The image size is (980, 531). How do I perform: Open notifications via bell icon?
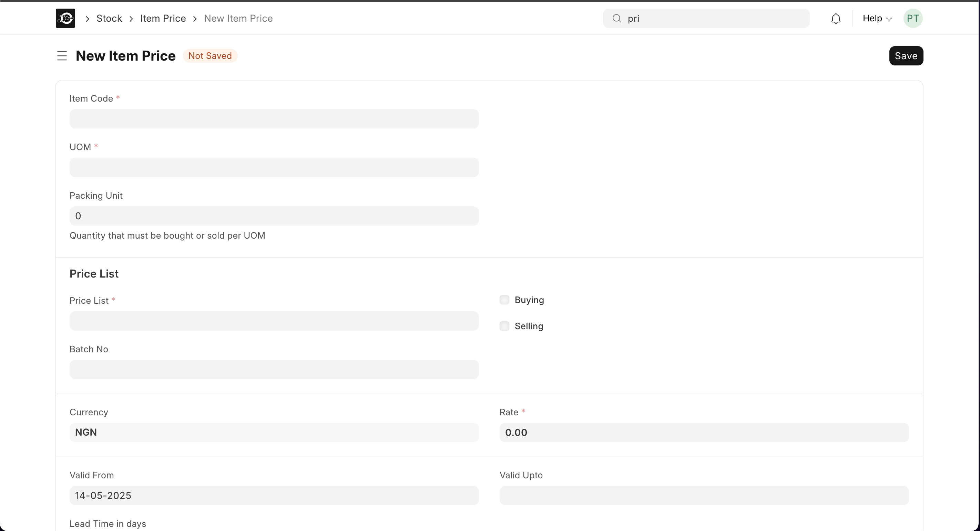coord(836,18)
